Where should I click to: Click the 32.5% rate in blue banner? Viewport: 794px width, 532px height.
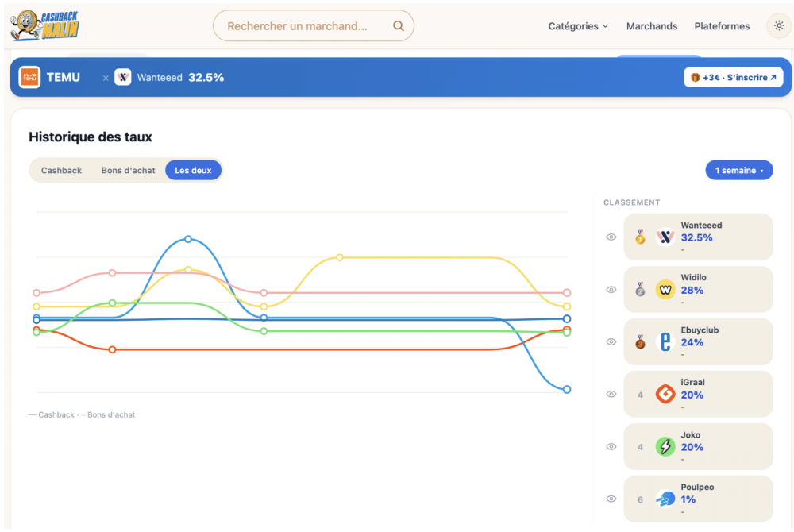click(x=206, y=78)
